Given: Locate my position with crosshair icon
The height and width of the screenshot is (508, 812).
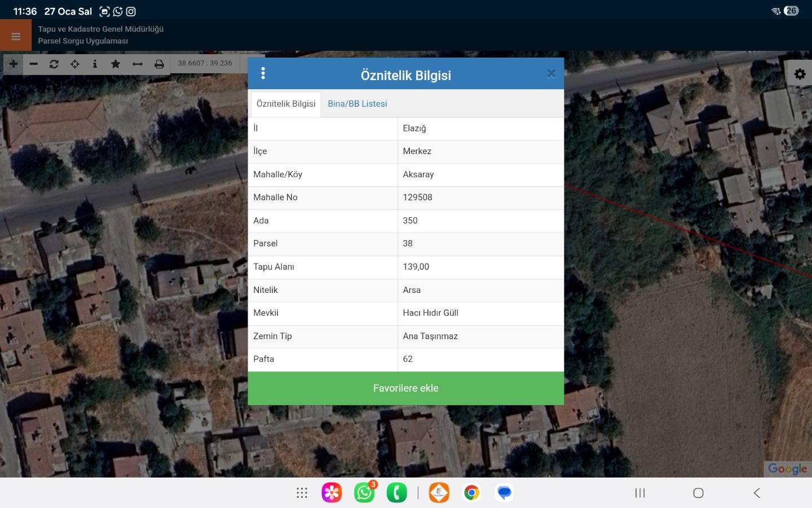Looking at the screenshot, I should pyautogui.click(x=74, y=64).
